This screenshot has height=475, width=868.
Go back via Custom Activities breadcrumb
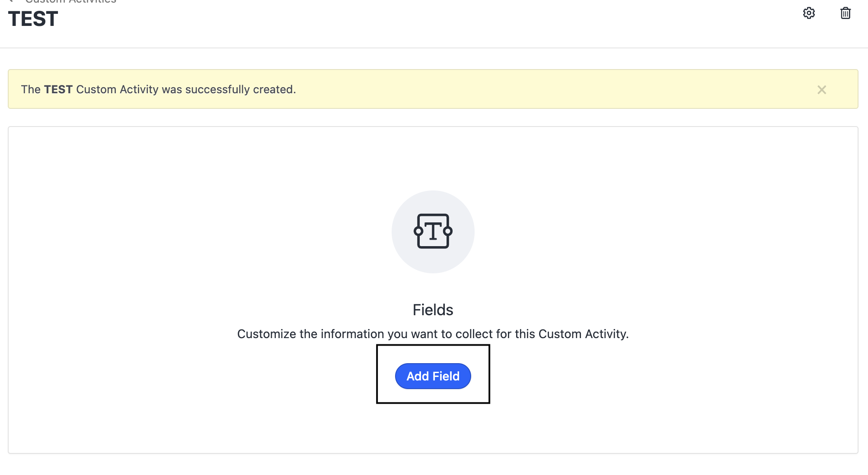[x=70, y=1]
